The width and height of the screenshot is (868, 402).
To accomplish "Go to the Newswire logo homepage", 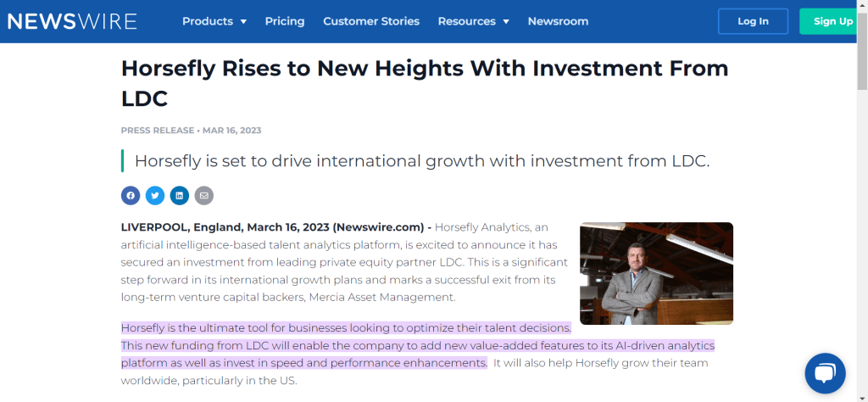I will [72, 21].
